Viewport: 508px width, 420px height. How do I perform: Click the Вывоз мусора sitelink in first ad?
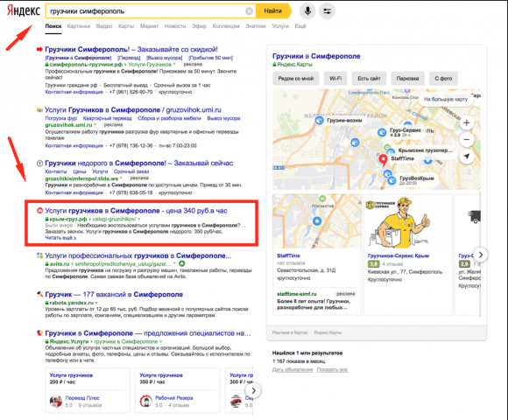point(165,58)
